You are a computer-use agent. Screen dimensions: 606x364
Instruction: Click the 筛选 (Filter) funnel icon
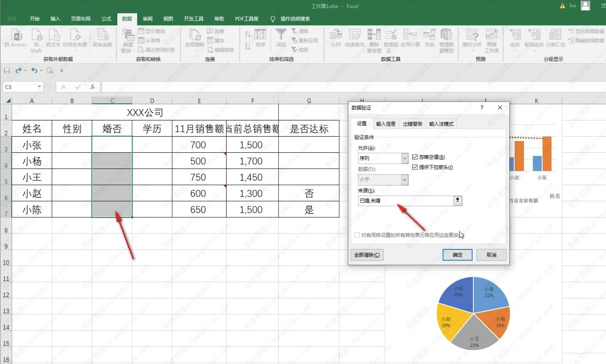pyautogui.click(x=281, y=35)
